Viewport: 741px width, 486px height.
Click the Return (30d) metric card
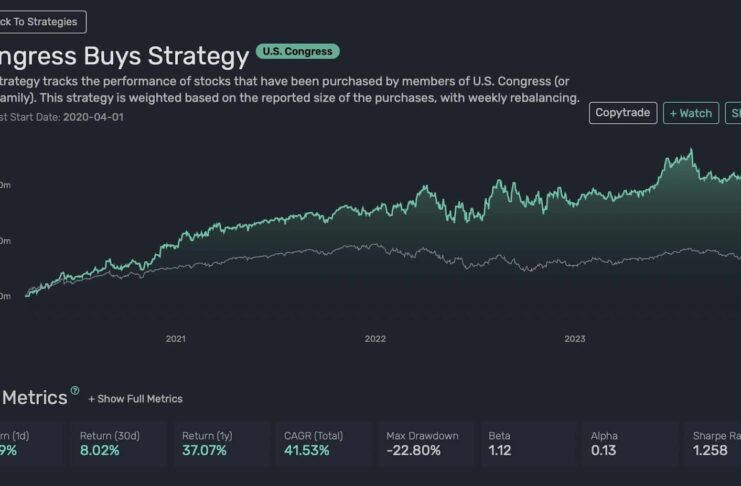coord(119,444)
